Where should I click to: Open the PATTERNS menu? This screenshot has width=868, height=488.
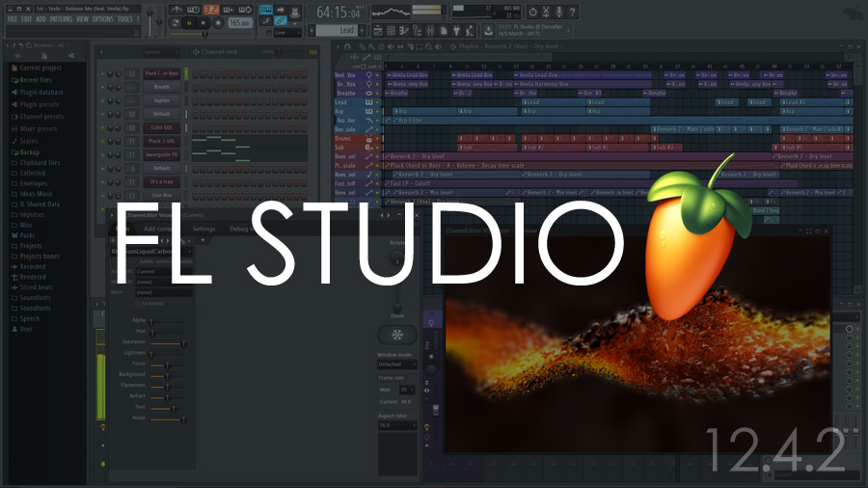tap(61, 19)
